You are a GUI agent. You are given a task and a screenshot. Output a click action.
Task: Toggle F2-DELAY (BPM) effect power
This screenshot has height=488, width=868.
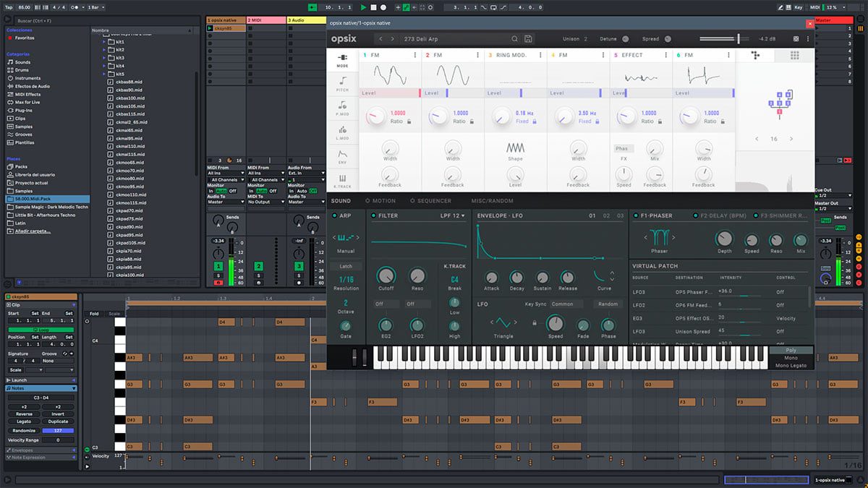(696, 215)
